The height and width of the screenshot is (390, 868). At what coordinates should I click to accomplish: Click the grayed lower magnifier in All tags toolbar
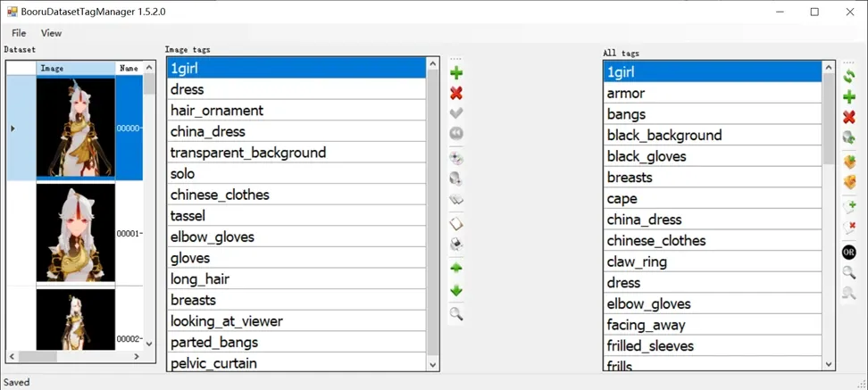(848, 294)
